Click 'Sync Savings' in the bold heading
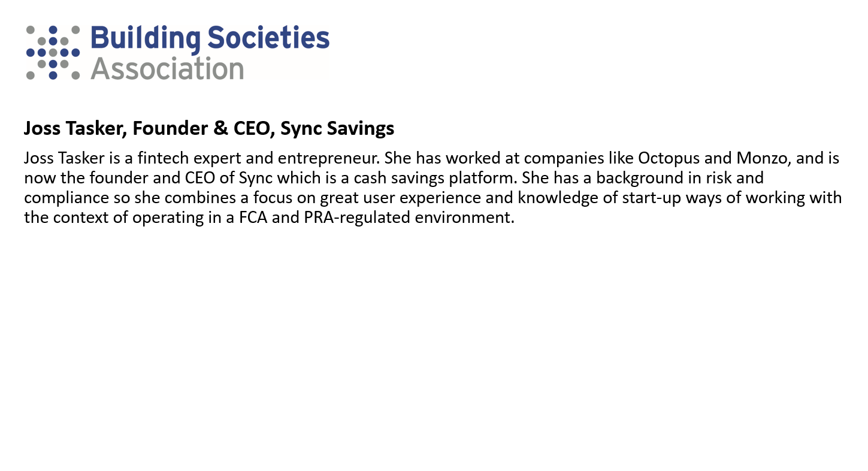Viewport: 868px width, 471px height. (x=337, y=129)
